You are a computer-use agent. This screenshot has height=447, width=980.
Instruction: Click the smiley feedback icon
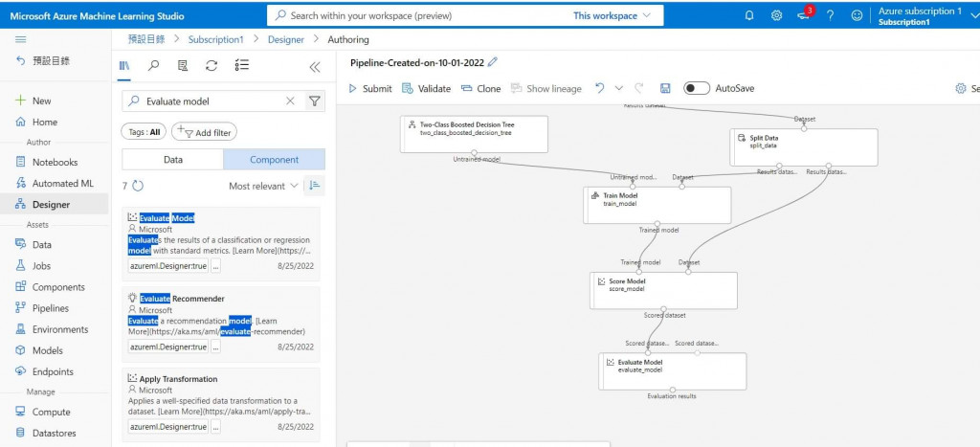click(x=857, y=15)
